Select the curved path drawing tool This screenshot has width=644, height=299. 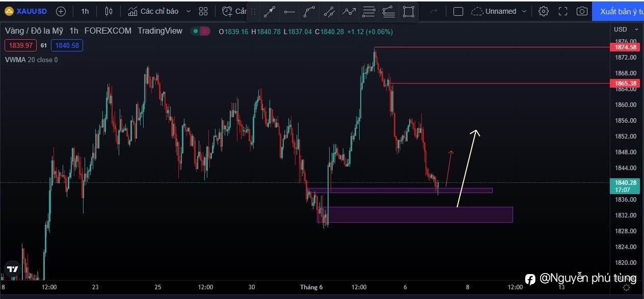click(x=309, y=11)
